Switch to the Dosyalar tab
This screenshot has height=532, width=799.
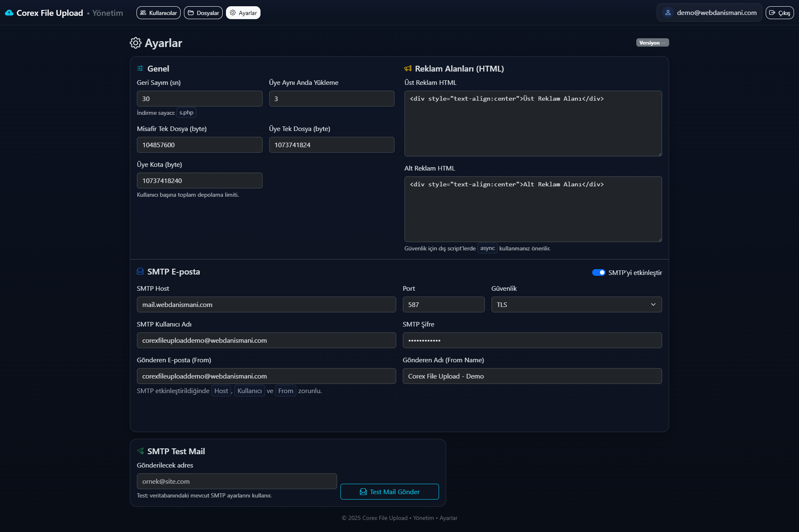203,13
